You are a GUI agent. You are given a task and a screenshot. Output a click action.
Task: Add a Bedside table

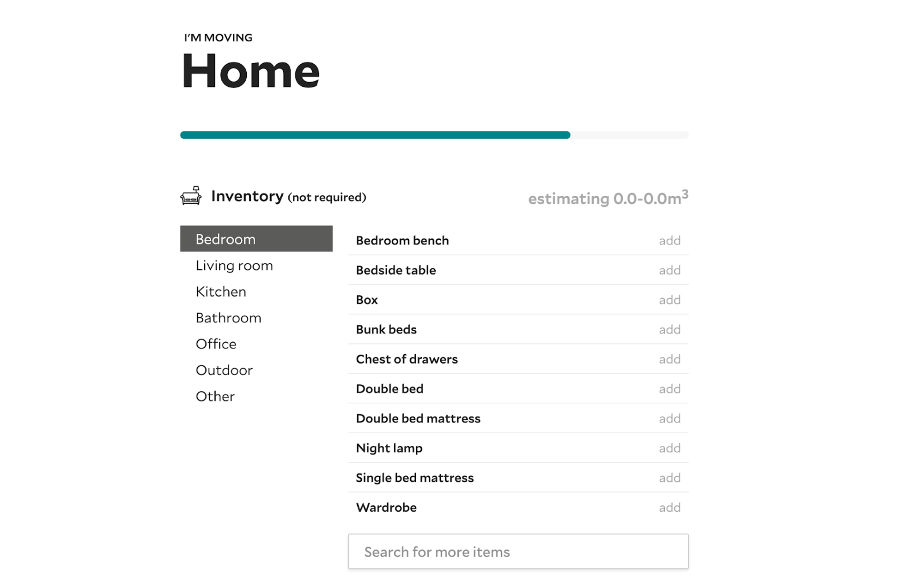669,270
